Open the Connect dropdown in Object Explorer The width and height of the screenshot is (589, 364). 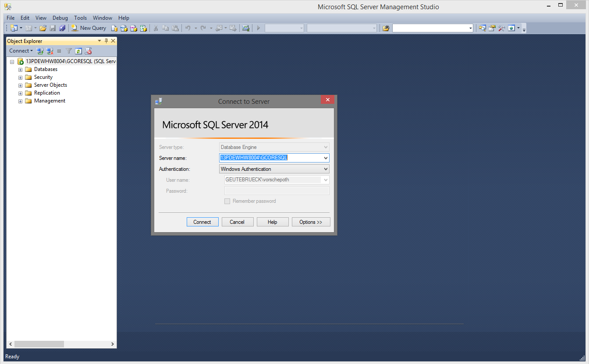21,51
